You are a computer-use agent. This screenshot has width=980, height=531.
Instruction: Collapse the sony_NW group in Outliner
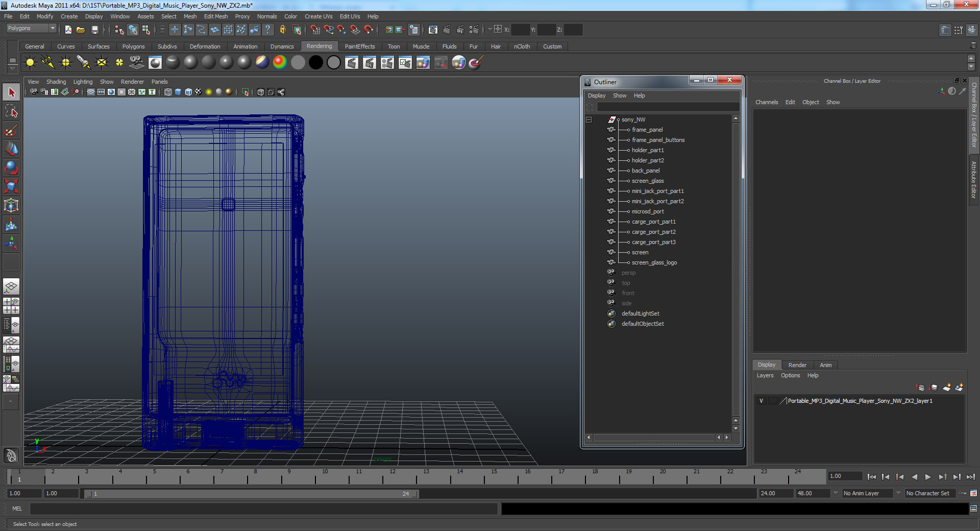(589, 119)
